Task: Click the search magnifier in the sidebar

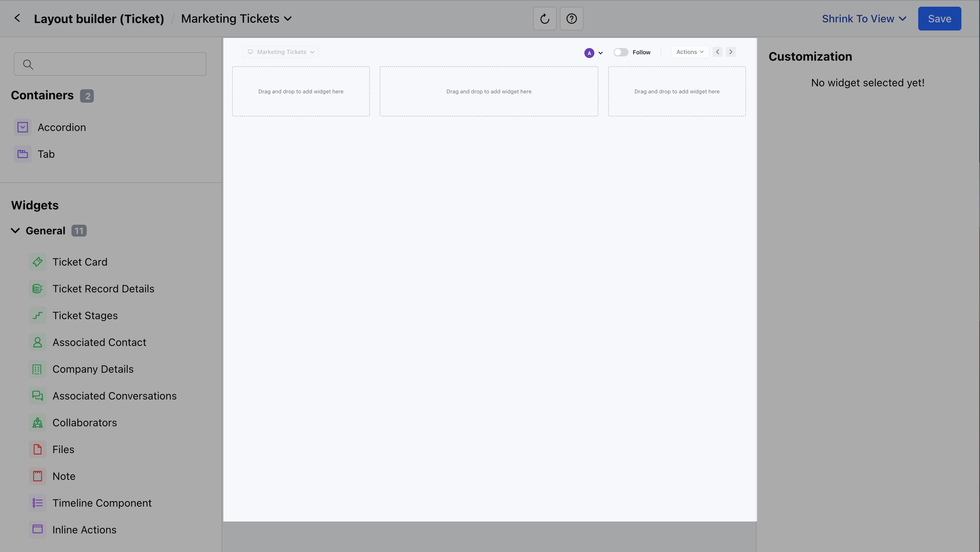Action: click(x=28, y=64)
